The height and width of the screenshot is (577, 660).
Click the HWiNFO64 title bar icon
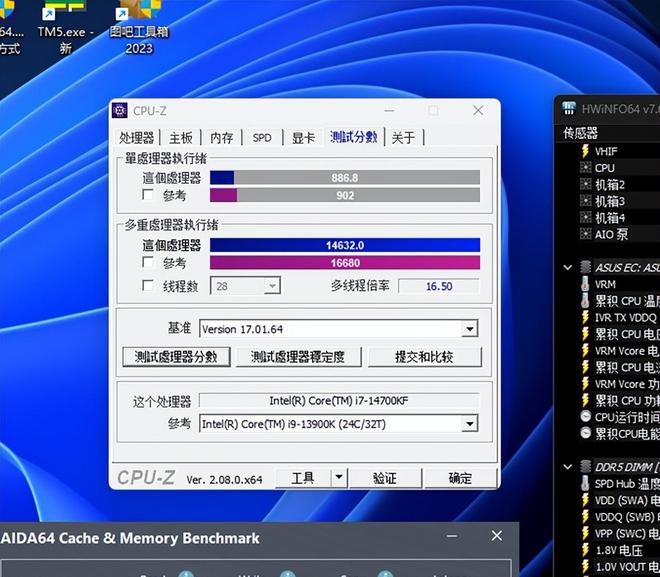(x=569, y=109)
